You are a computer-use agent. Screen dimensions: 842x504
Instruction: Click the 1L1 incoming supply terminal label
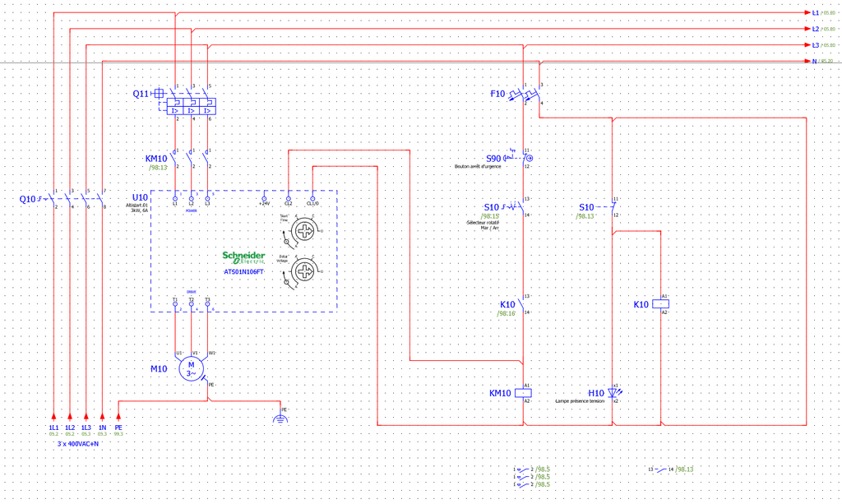pos(53,428)
